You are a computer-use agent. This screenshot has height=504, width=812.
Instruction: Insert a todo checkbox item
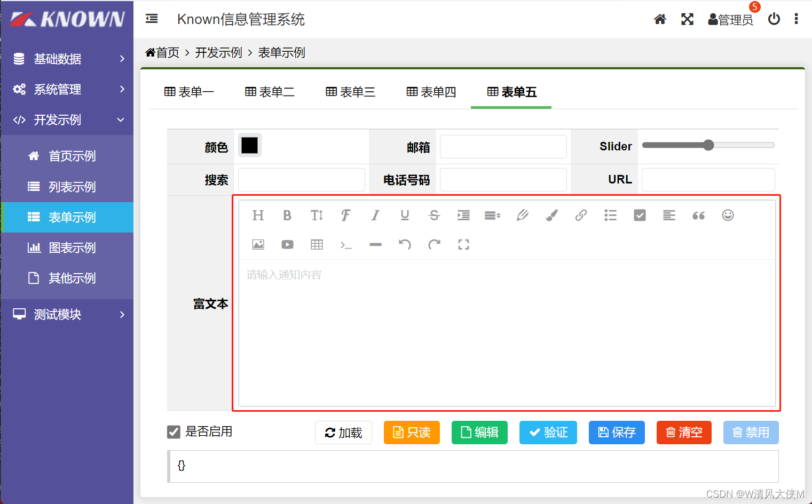pos(640,215)
